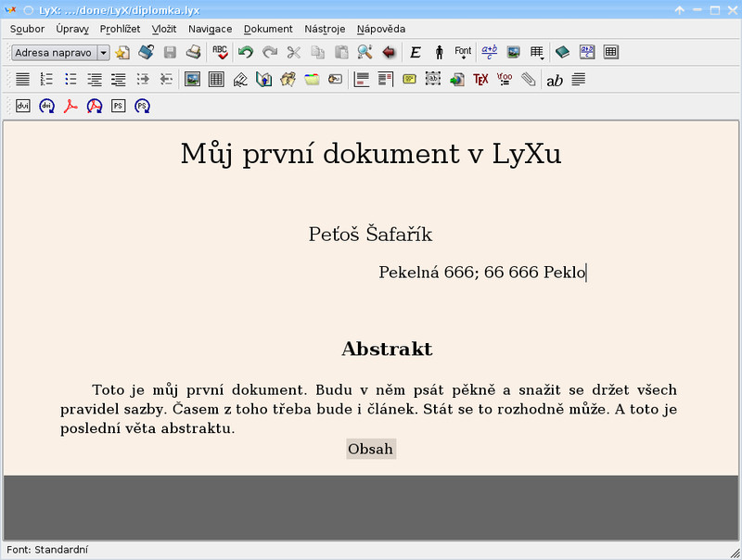Open text style 'ab' icon
Viewport: 742px width, 560px height.
tap(555, 80)
